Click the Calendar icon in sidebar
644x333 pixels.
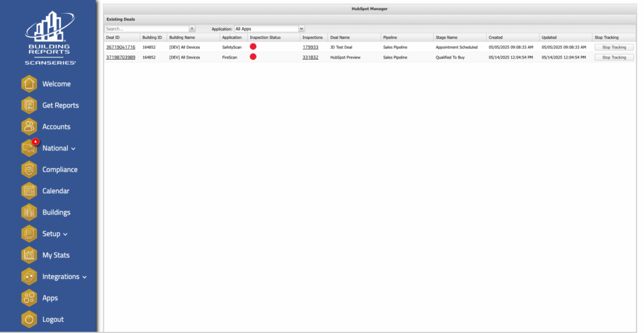[29, 191]
